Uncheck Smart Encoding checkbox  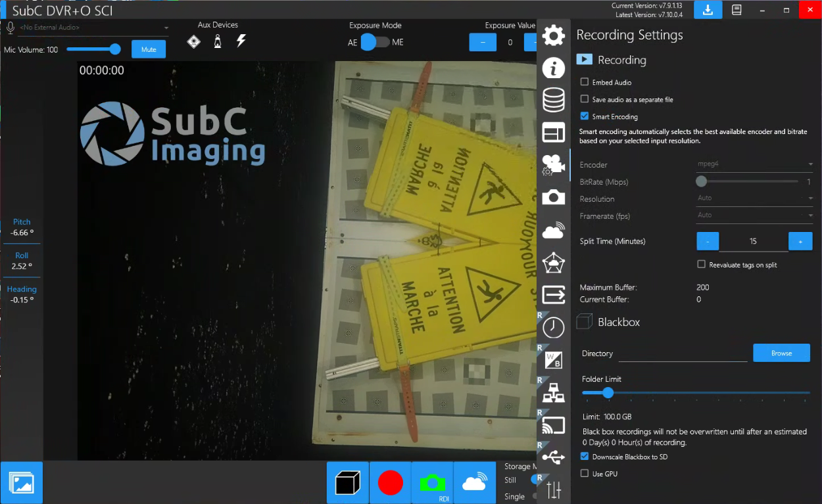point(585,117)
